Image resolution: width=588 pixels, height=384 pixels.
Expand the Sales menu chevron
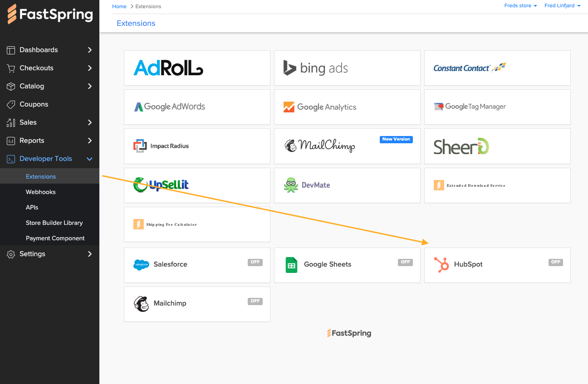89,122
